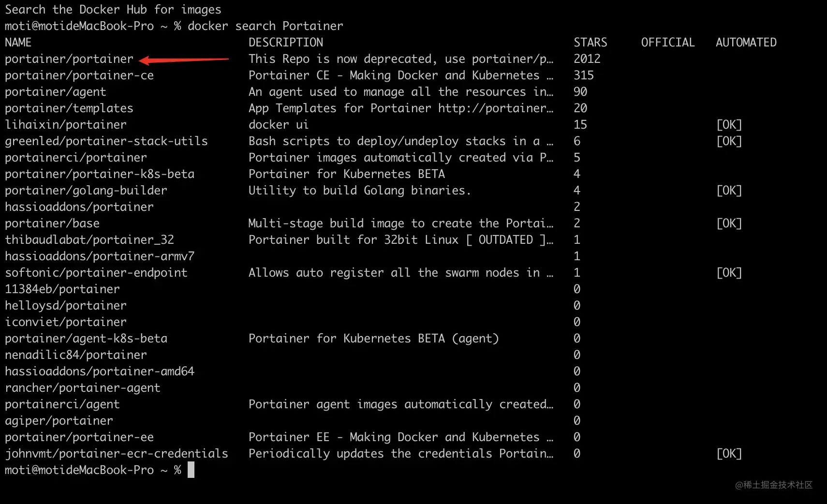
Task: Click the thibaudlabat/portainer_32 entry
Action: coord(89,240)
